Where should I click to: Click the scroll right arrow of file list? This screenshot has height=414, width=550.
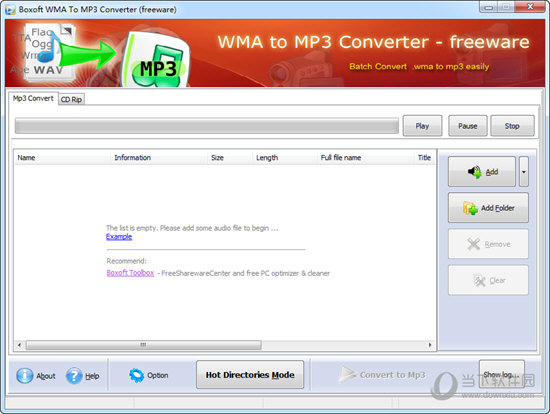430,345
